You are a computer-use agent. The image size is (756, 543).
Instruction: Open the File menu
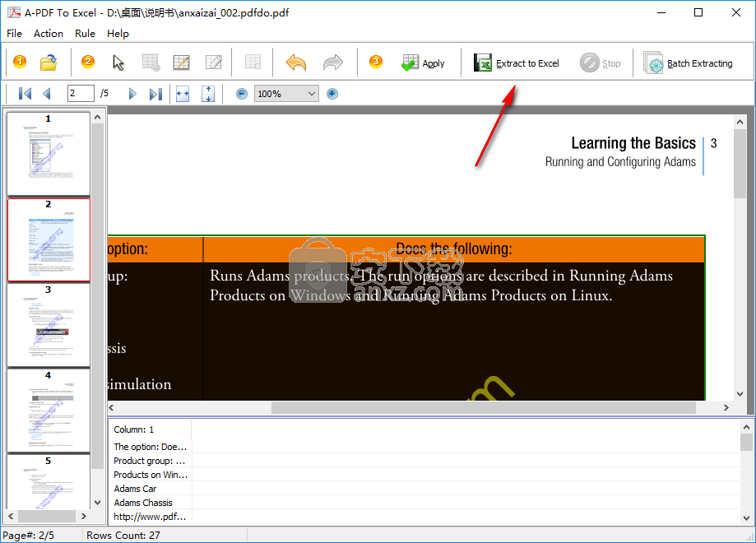click(x=15, y=33)
